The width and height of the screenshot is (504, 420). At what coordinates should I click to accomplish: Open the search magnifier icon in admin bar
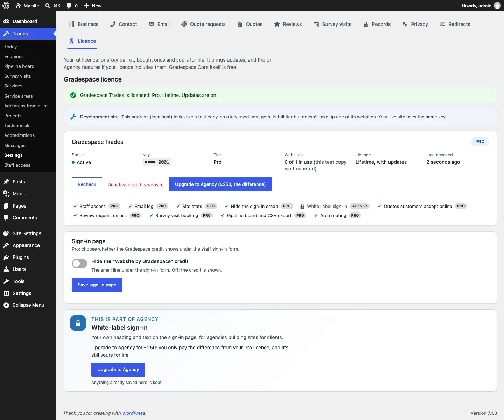coord(48,6)
